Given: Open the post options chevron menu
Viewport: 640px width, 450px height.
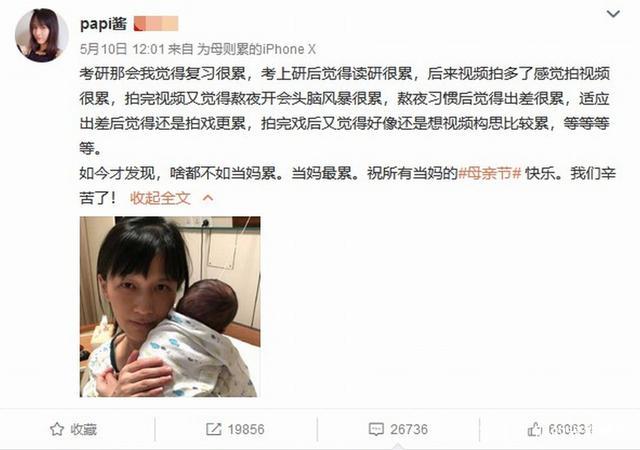Looking at the screenshot, I should click(x=613, y=14).
